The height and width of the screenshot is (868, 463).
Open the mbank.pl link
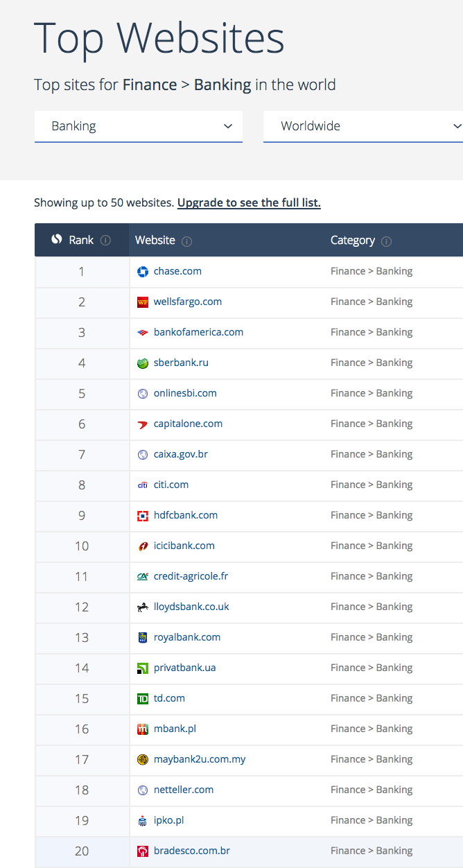[175, 729]
